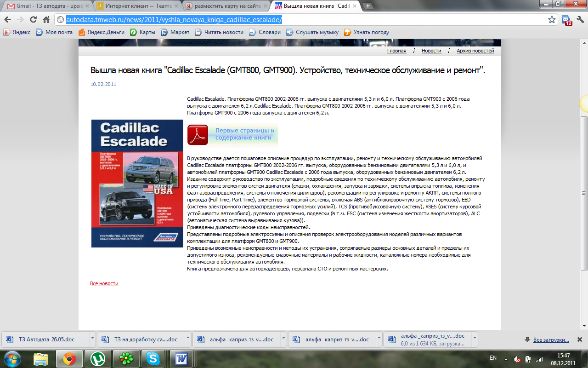
Task: Open the Моя почта bookmark
Action: pyautogui.click(x=54, y=32)
